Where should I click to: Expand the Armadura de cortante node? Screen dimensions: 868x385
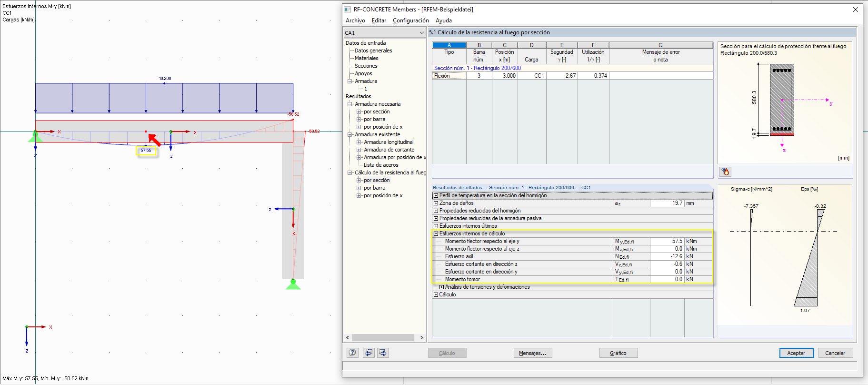(x=359, y=150)
